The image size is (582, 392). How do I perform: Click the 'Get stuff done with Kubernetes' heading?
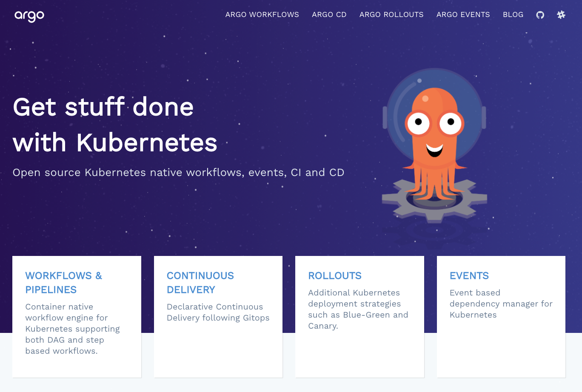click(115, 124)
